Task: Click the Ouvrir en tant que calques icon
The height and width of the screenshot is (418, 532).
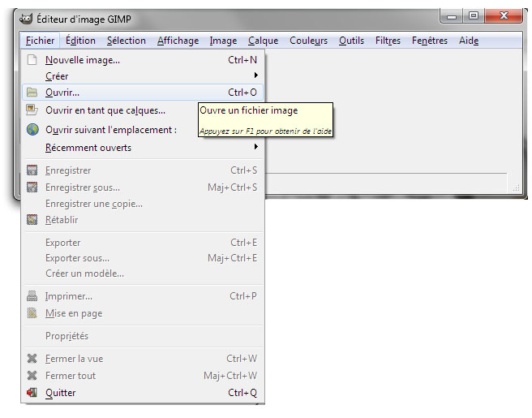Action: [x=32, y=110]
